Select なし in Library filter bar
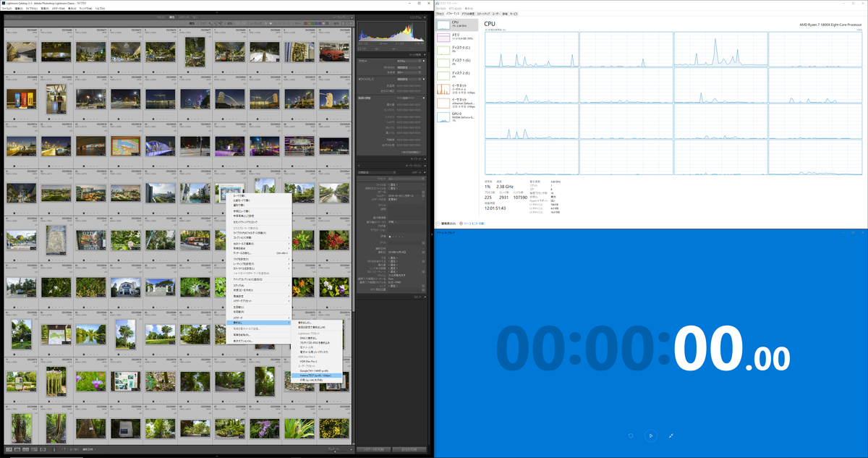Image resolution: width=868 pixels, height=458 pixels. [195, 17]
